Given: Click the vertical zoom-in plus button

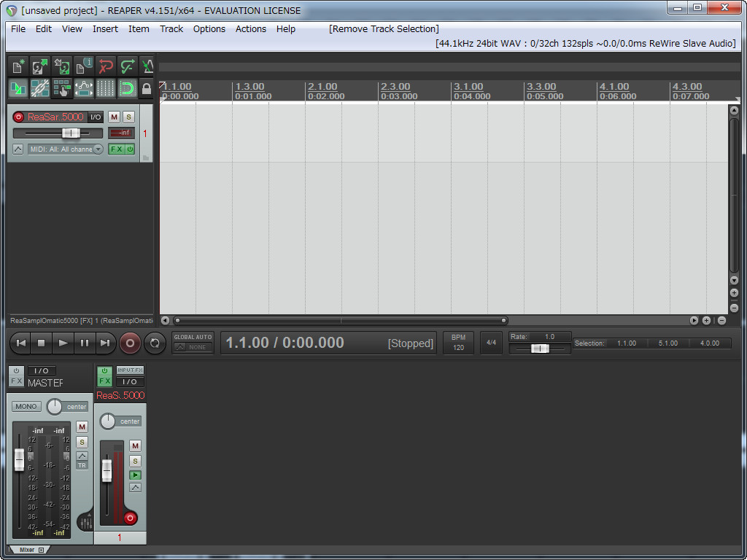Looking at the screenshot, I should [x=734, y=293].
